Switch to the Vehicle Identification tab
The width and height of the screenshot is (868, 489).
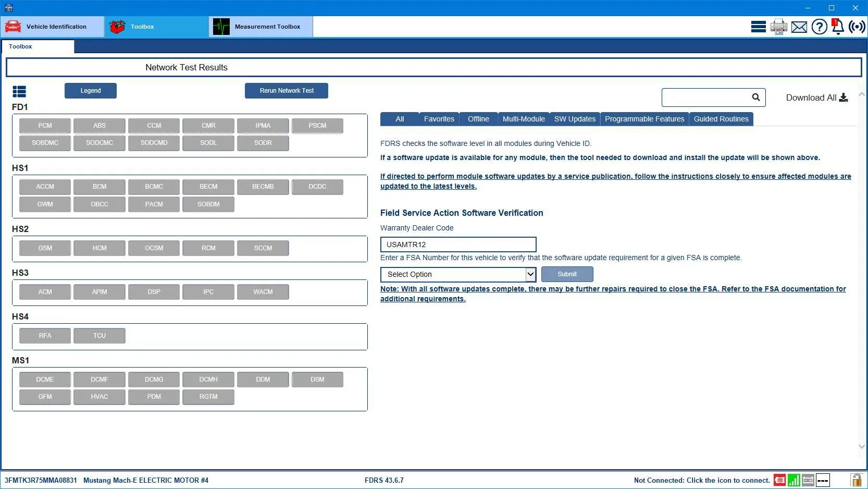[53, 27]
